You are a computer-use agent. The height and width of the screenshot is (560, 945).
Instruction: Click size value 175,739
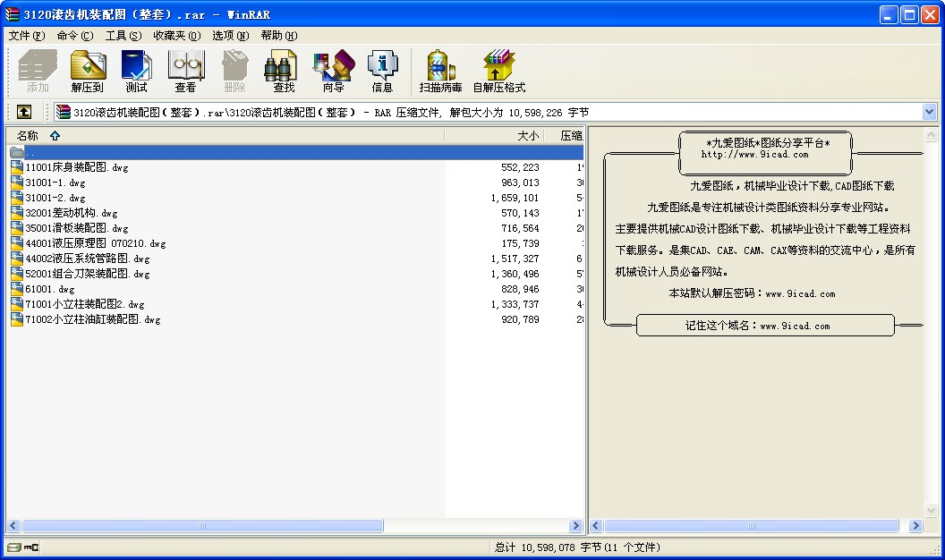[x=520, y=243]
